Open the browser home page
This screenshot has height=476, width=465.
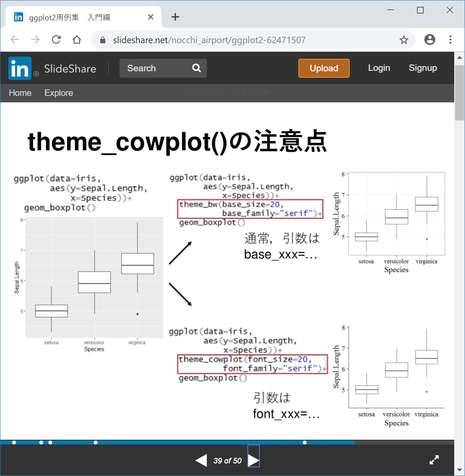click(x=77, y=40)
